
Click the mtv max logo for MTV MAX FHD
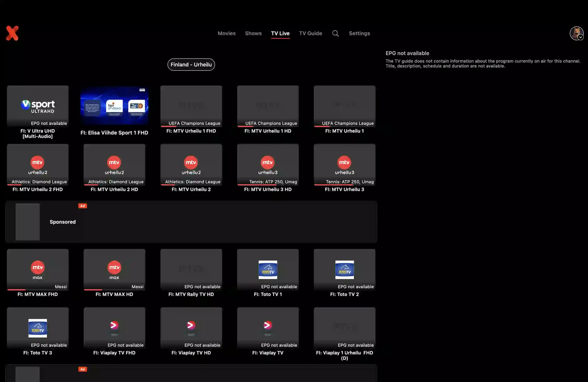pos(37,270)
